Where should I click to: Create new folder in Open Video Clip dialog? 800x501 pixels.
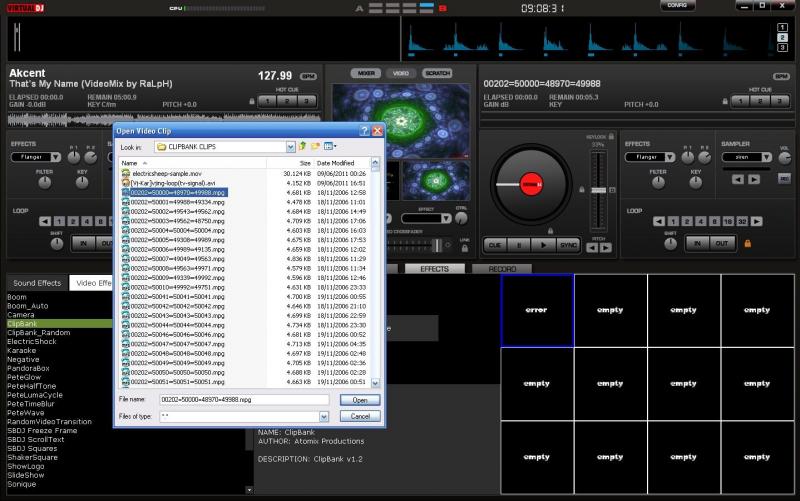[x=315, y=146]
